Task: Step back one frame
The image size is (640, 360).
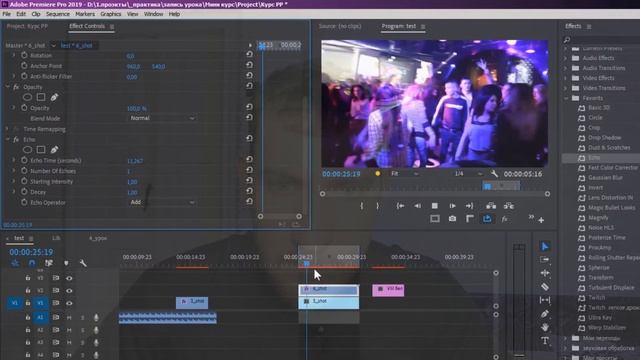Action: tap(417, 206)
